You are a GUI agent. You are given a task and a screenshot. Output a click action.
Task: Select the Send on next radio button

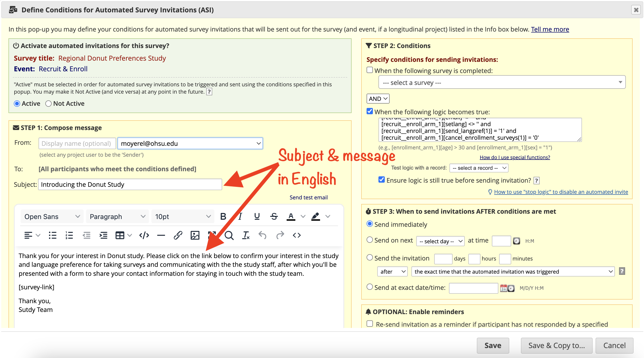369,240
